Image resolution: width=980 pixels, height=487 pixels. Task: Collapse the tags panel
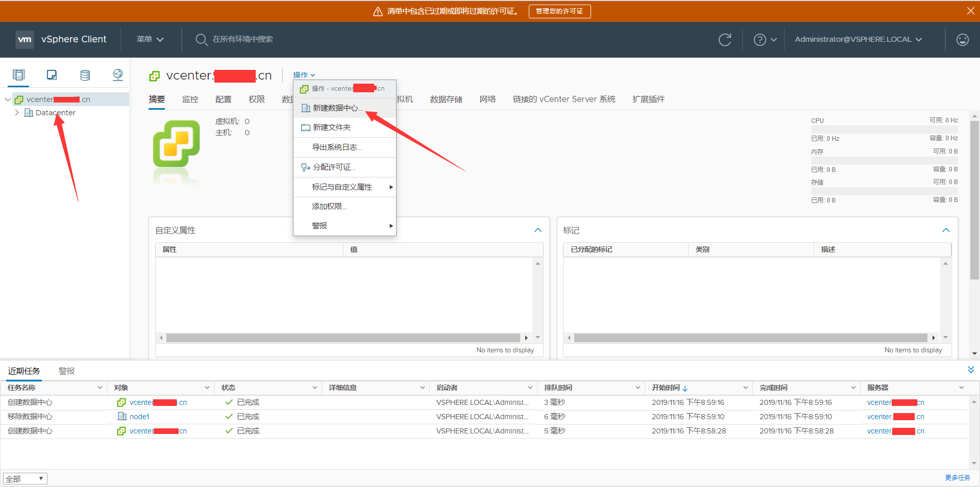(x=946, y=230)
